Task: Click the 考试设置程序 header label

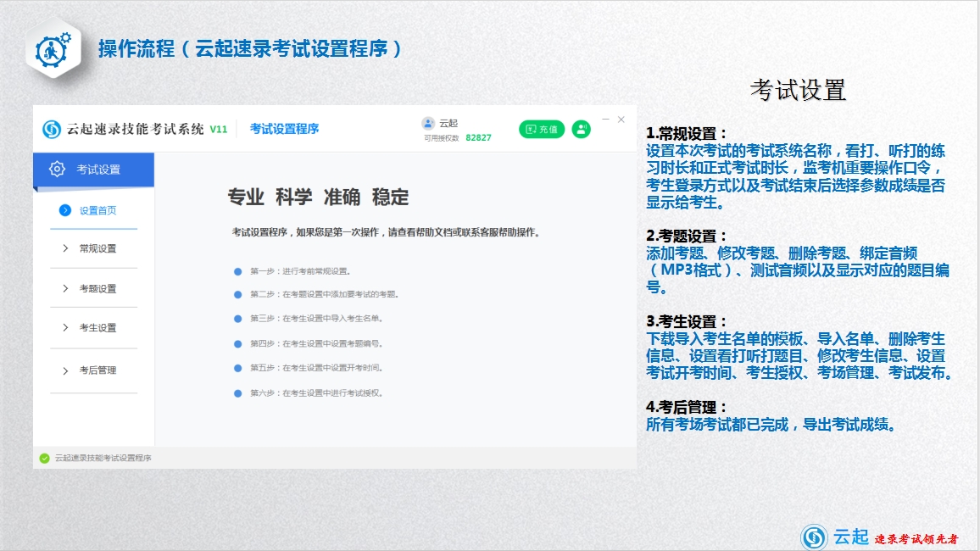Action: [284, 129]
